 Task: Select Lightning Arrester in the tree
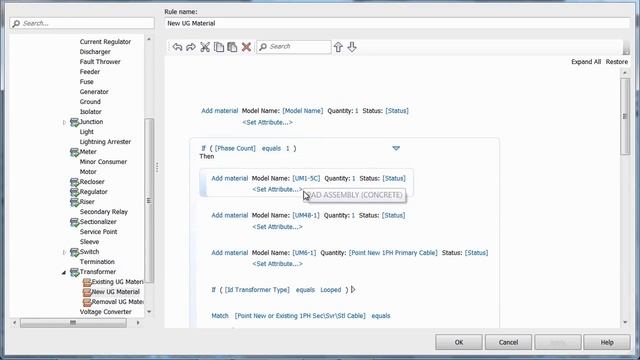(x=105, y=142)
